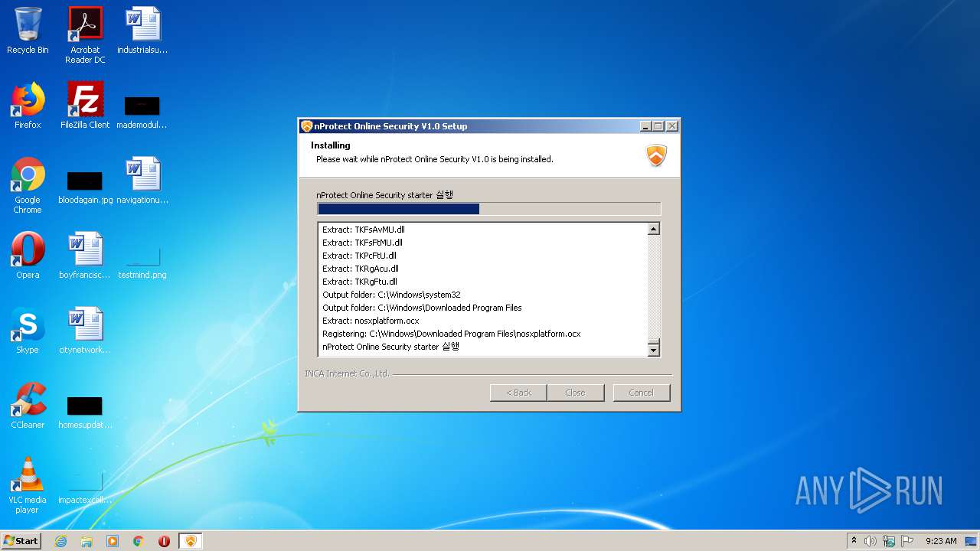The width and height of the screenshot is (980, 551).
Task: Click the INCA Internet Co.,Ltd. label
Action: pyautogui.click(x=347, y=373)
